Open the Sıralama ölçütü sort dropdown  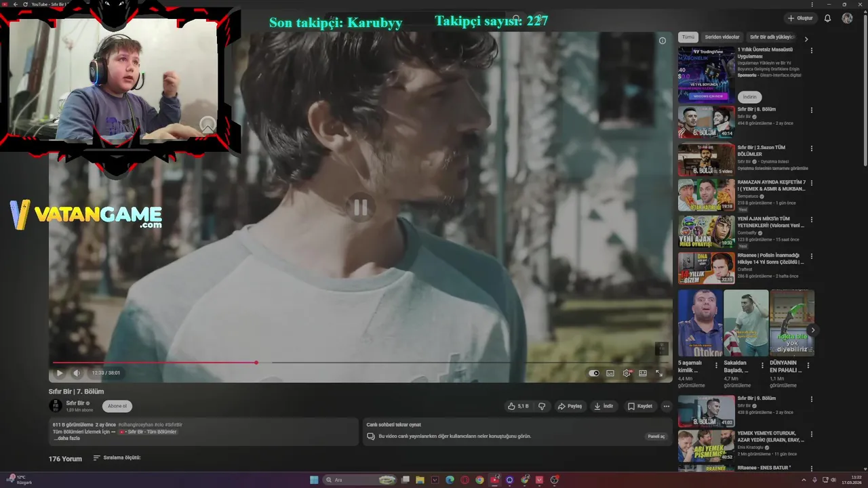[x=117, y=458]
